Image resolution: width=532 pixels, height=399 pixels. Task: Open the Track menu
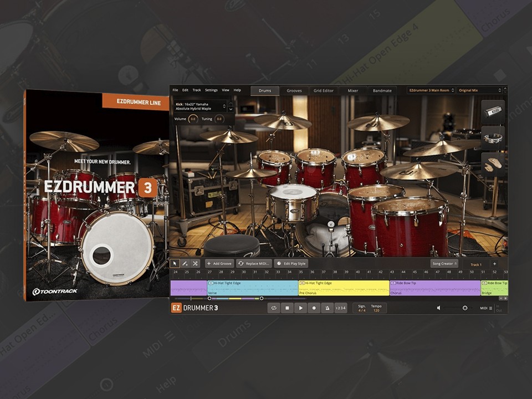[x=197, y=90]
